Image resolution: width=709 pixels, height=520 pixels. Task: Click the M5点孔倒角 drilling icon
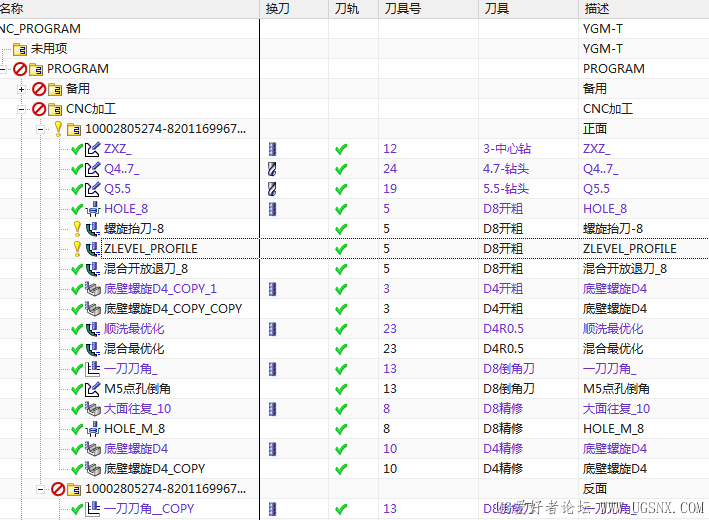(93, 388)
